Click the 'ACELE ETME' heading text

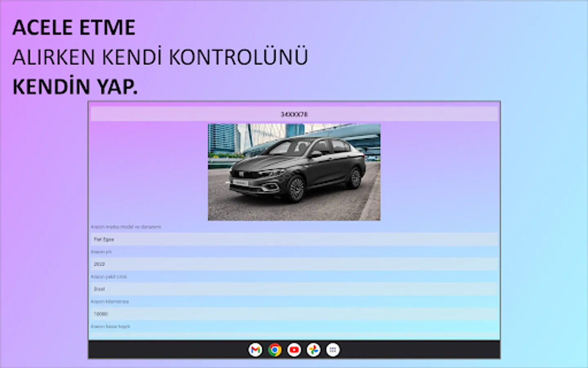(74, 28)
